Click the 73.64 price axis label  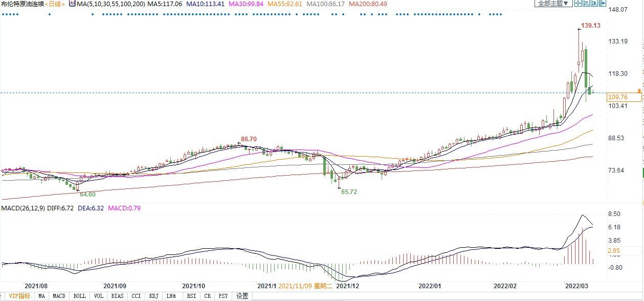[616, 170]
